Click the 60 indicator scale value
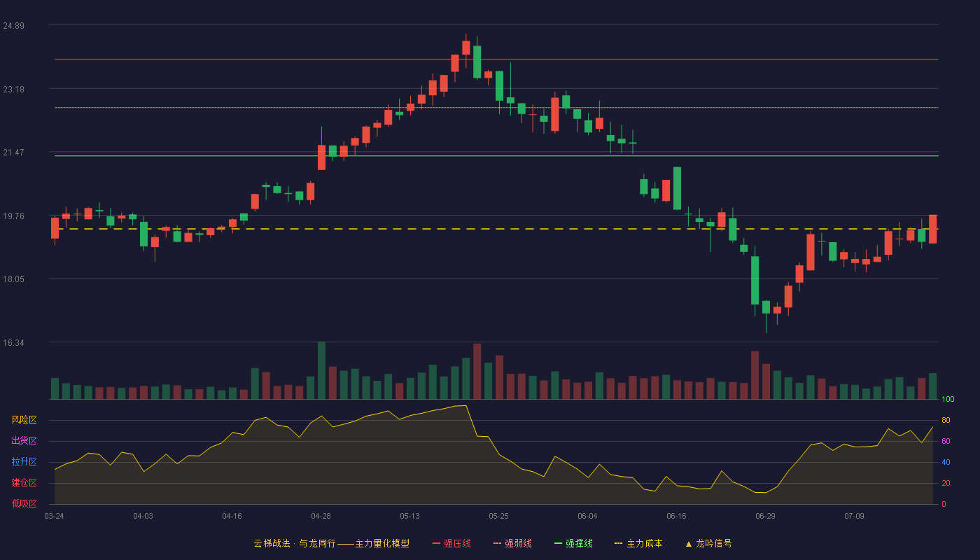 coord(946,442)
